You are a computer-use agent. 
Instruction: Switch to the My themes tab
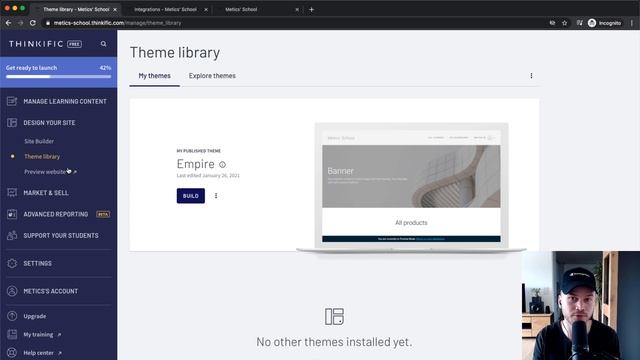click(154, 76)
